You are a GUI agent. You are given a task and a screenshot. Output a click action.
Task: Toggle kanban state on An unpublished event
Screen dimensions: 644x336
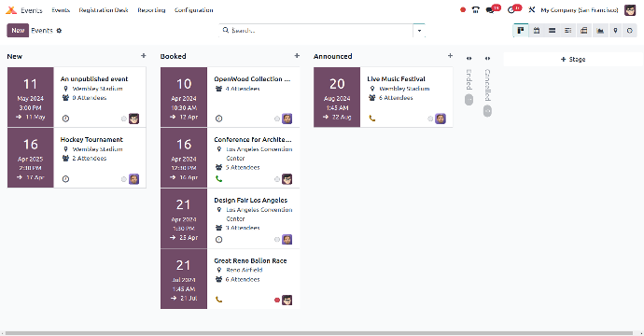[x=123, y=119]
